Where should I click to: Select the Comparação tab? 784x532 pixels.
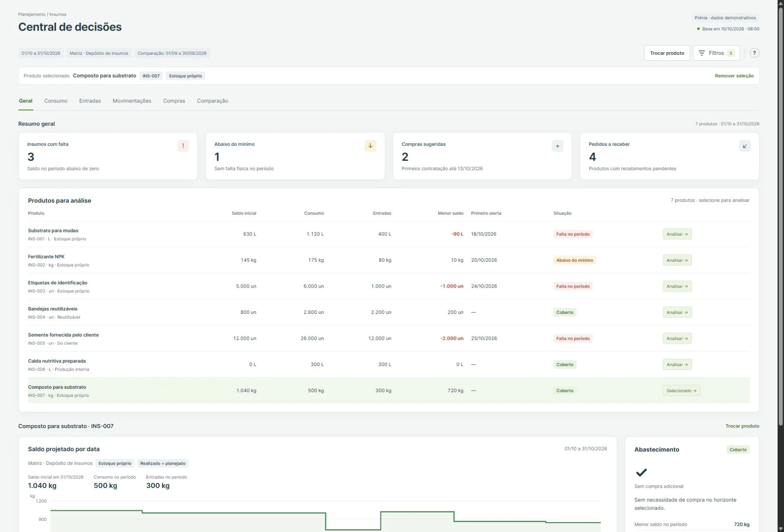point(212,101)
